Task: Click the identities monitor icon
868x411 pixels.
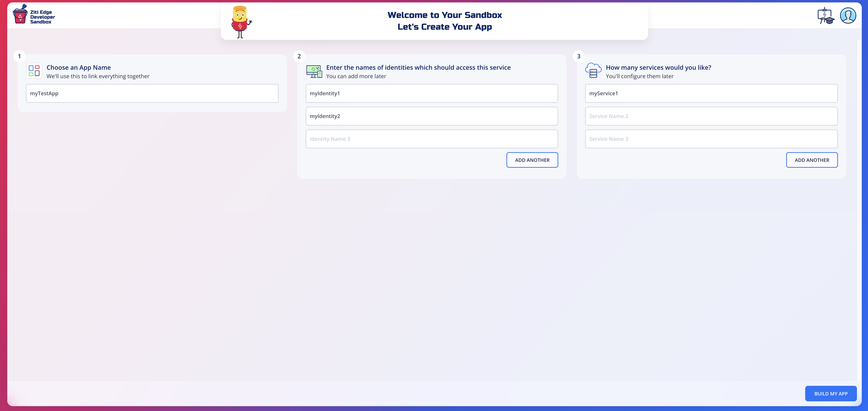Action: coord(314,71)
